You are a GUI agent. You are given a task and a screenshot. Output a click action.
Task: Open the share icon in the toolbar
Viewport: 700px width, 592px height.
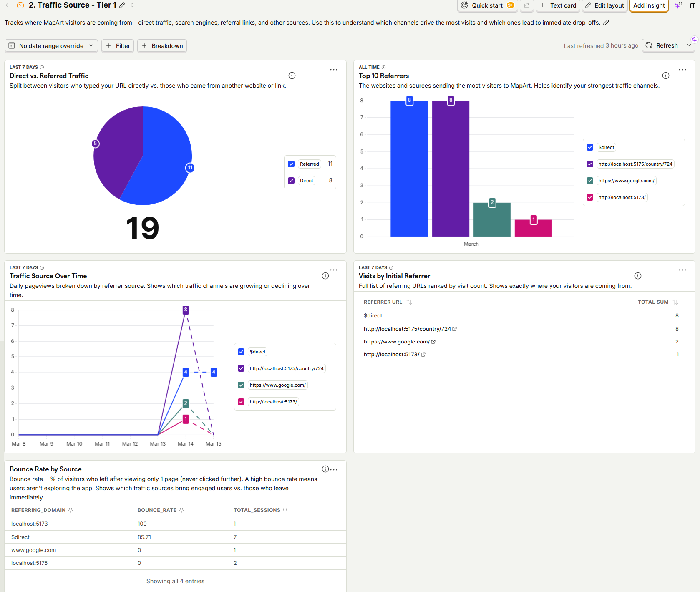tap(526, 5)
